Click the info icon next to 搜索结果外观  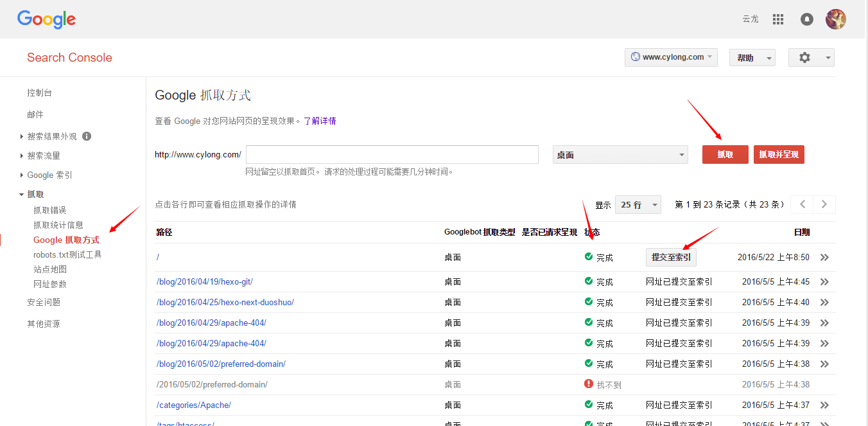(87, 136)
